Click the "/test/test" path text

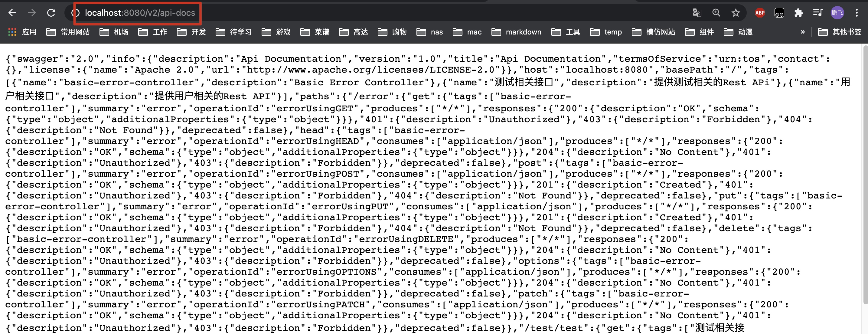point(551,328)
